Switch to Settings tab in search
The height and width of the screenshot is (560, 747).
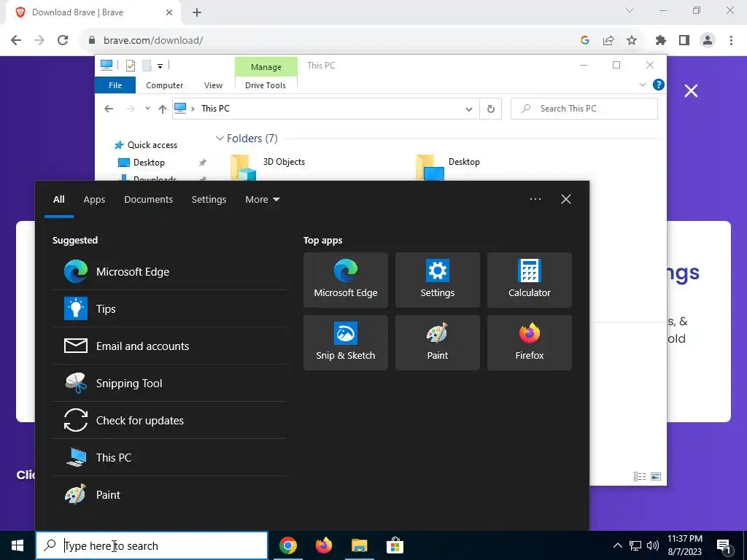click(209, 200)
